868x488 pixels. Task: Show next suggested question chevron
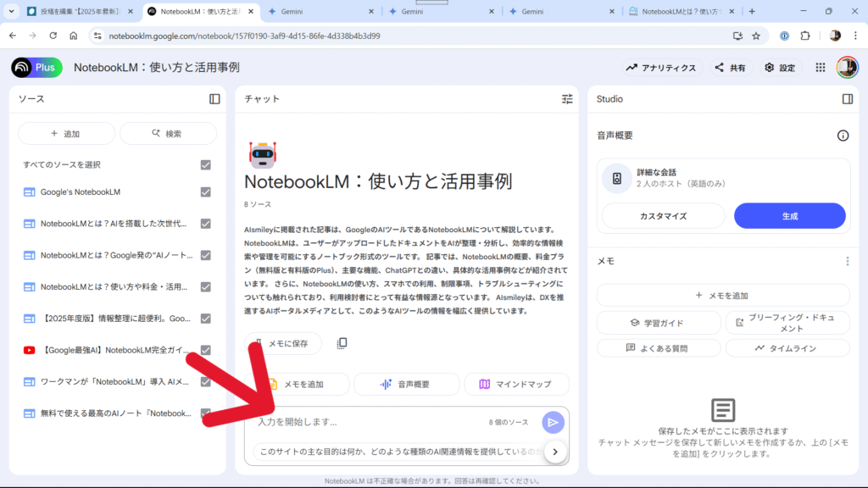pyautogui.click(x=555, y=452)
